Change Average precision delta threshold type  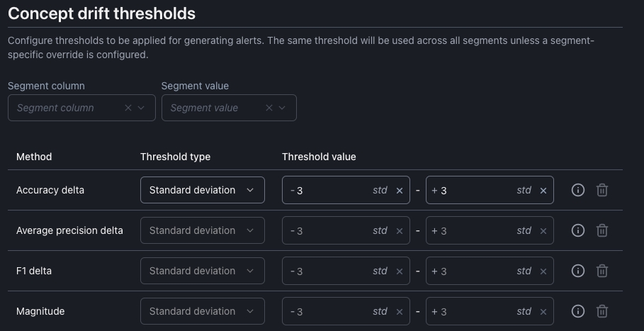click(x=202, y=230)
